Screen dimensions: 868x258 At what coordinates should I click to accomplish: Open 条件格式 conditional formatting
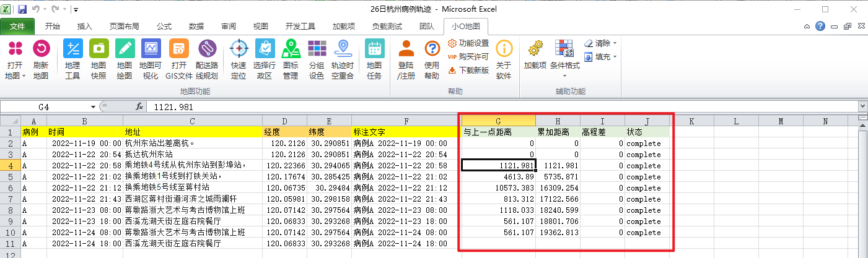click(564, 60)
